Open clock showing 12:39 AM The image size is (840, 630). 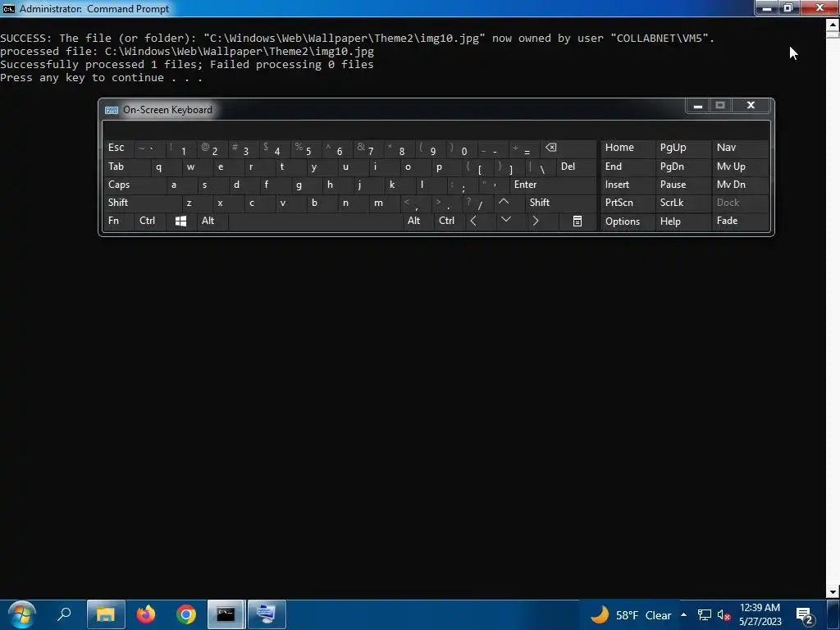760,614
